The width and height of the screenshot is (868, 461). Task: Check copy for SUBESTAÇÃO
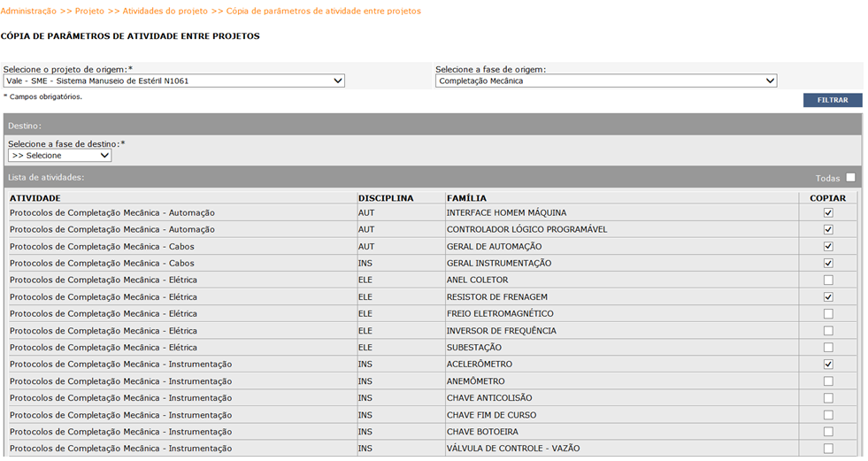coord(828,348)
